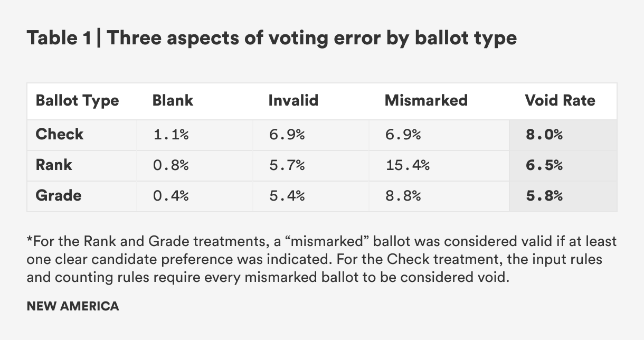Click the Mismarked value in the Check row
The image size is (644, 340).
[402, 135]
